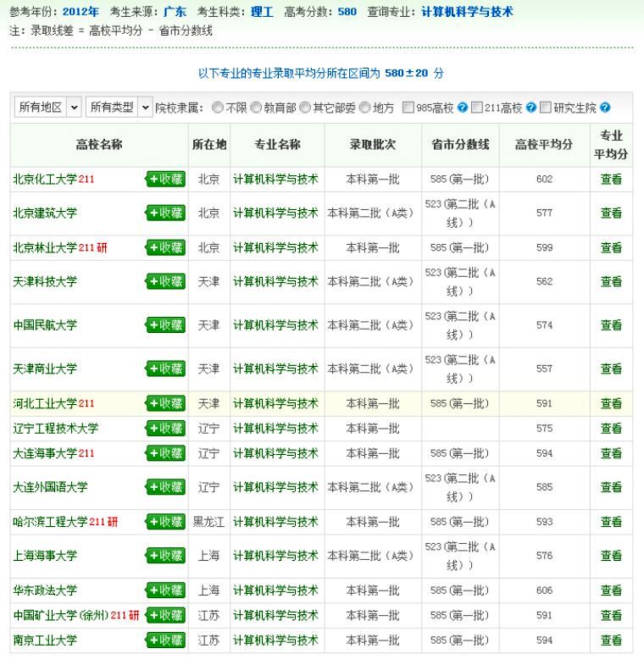644x665 pixels.
Task: Open help icon next to 211高校
Action: 530,108
